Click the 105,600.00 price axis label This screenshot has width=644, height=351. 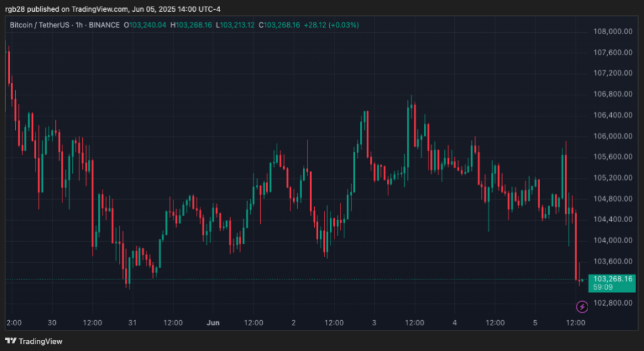click(x=612, y=156)
